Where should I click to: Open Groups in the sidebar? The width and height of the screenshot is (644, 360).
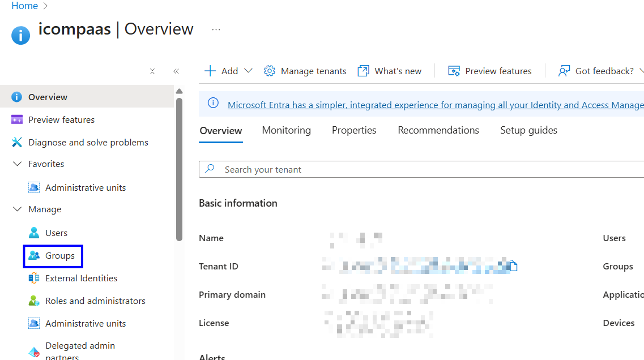tap(60, 256)
